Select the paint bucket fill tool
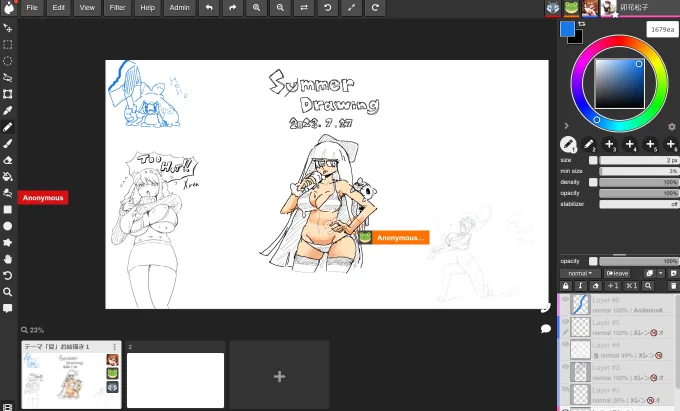This screenshot has height=411, width=680. tap(7, 176)
